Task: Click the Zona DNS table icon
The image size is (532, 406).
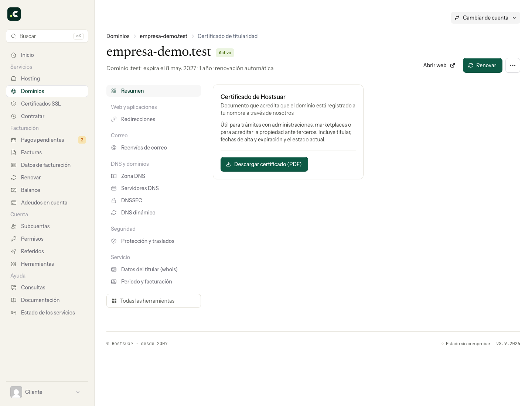Action: [114, 176]
